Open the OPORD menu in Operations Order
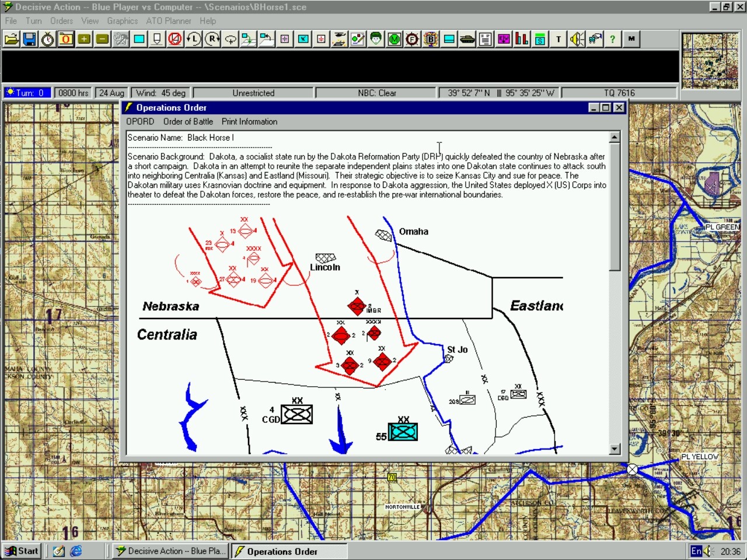Screen dimensions: 747x560 [x=140, y=121]
